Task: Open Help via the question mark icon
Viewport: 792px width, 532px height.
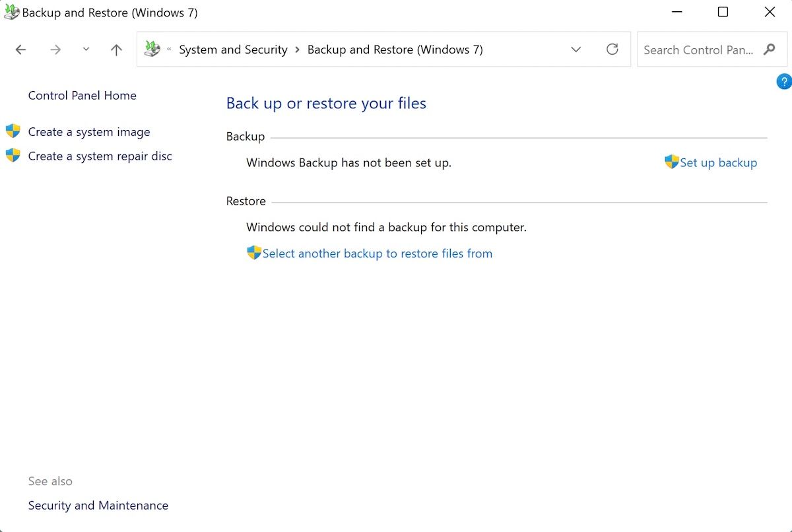Action: point(783,81)
